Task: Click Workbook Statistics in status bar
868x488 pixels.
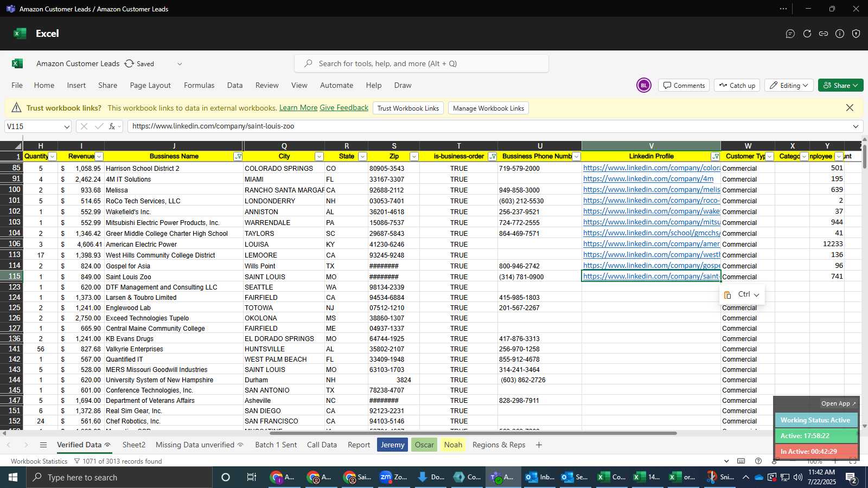Action: click(x=39, y=461)
